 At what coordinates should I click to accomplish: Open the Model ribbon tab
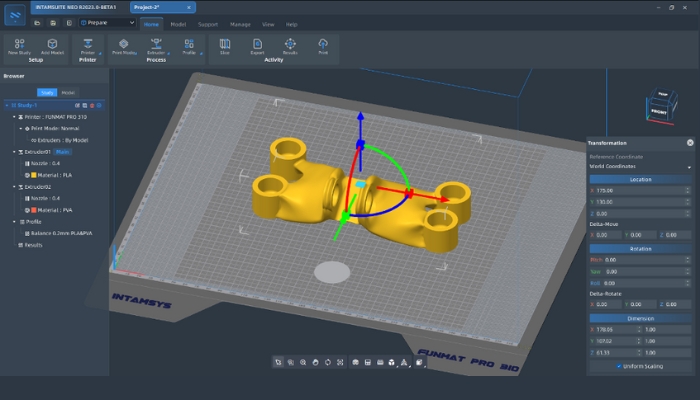tap(178, 24)
